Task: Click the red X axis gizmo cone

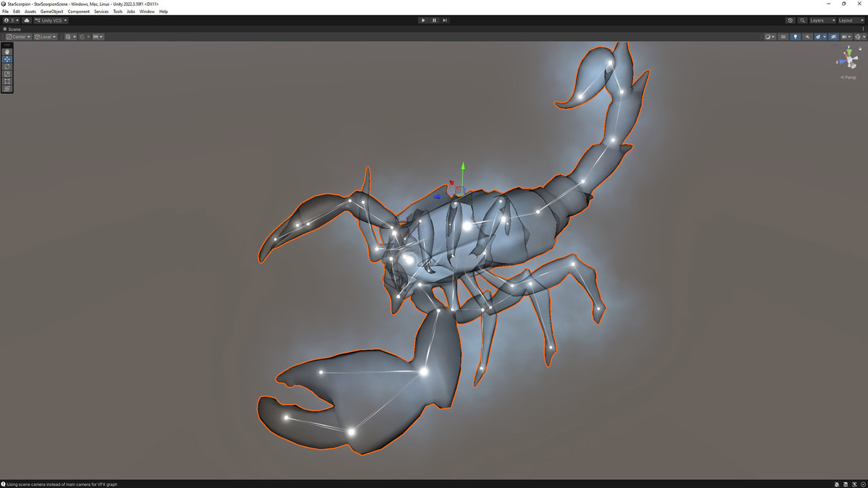Action: (x=847, y=56)
